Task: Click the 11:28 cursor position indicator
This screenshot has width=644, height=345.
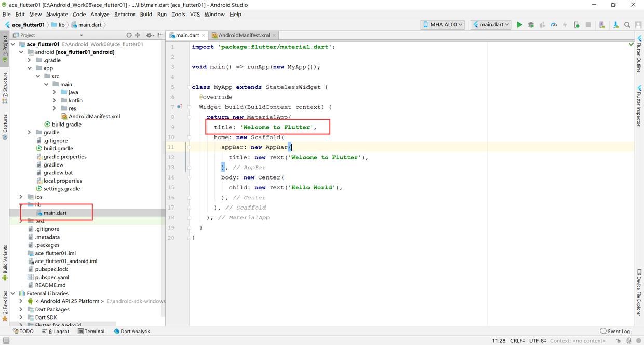Action: [499, 341]
